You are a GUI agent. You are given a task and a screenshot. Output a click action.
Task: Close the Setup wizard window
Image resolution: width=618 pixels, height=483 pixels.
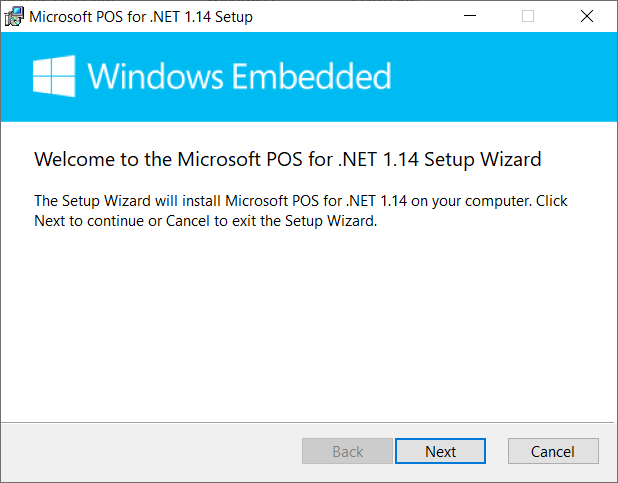click(587, 16)
